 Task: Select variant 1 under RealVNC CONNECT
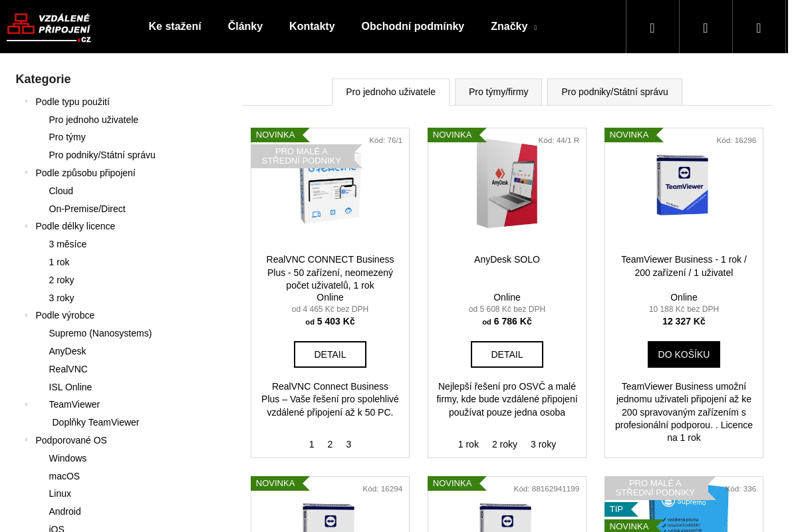click(x=311, y=444)
